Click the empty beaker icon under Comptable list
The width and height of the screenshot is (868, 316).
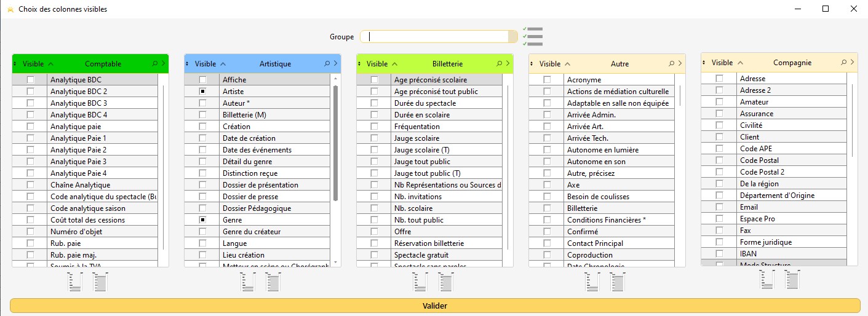[75, 282]
